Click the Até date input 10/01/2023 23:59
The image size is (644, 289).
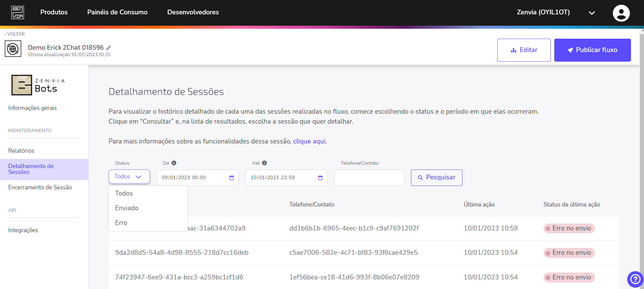tap(286, 178)
